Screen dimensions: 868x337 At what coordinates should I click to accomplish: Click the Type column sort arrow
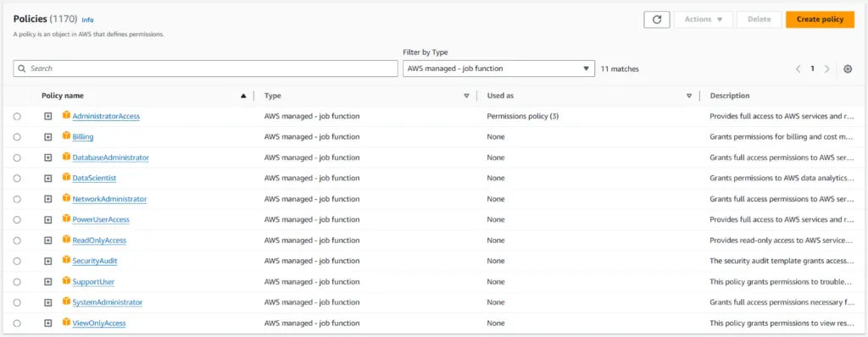(466, 96)
